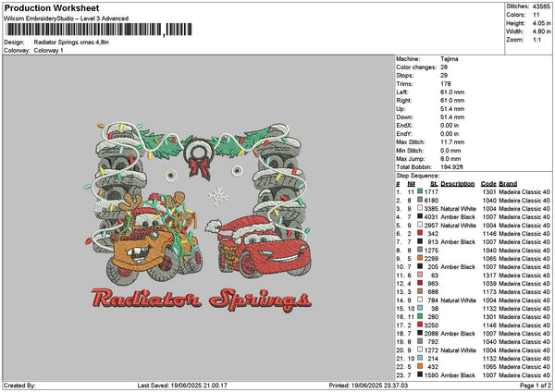Click the 'EndY:' label
This screenshot has width=555, height=392.
point(404,134)
